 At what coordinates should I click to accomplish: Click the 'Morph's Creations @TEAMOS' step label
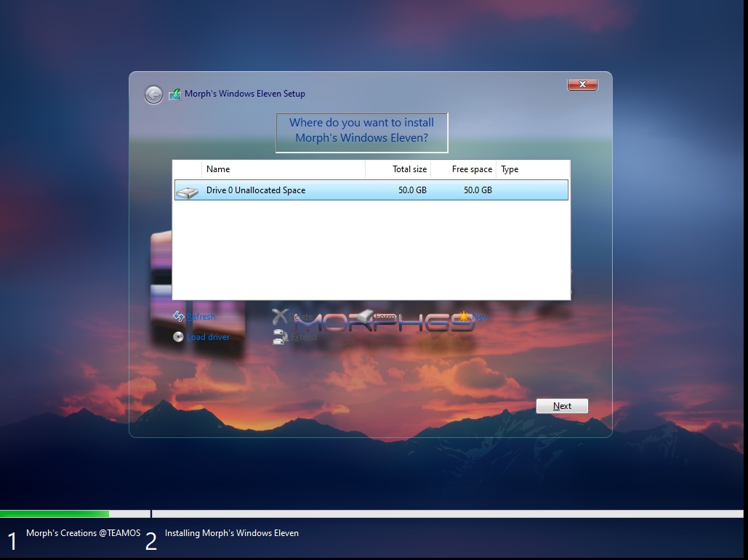(x=84, y=533)
